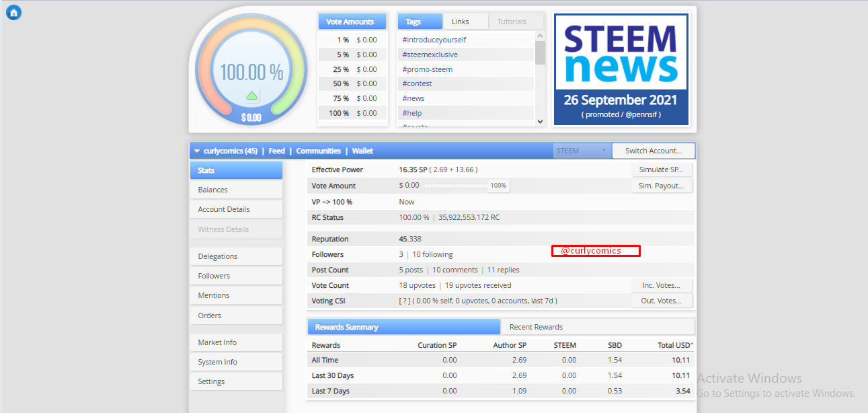Open the Feed link
868x413 pixels.
(x=276, y=151)
